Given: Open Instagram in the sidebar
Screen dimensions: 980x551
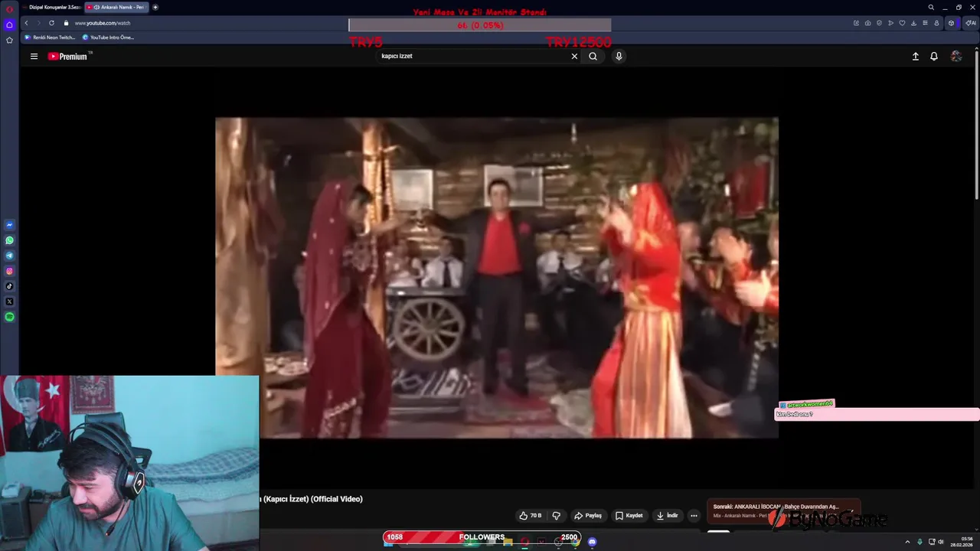Looking at the screenshot, I should [x=9, y=271].
